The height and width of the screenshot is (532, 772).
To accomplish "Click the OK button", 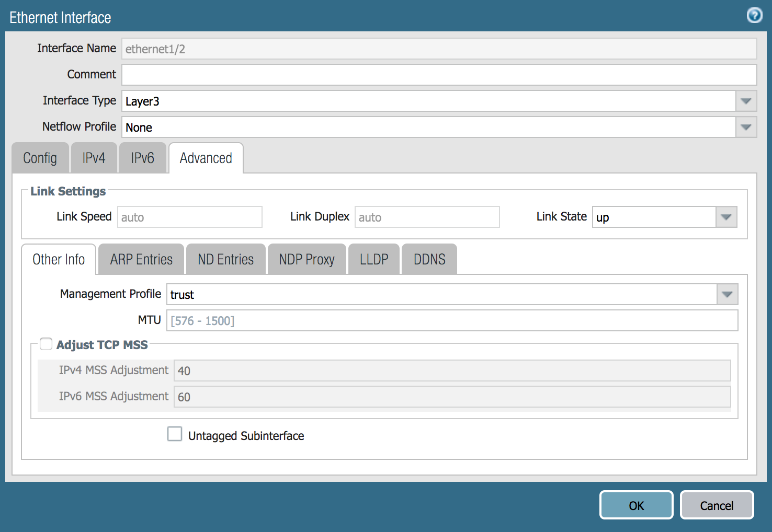I will [636, 505].
